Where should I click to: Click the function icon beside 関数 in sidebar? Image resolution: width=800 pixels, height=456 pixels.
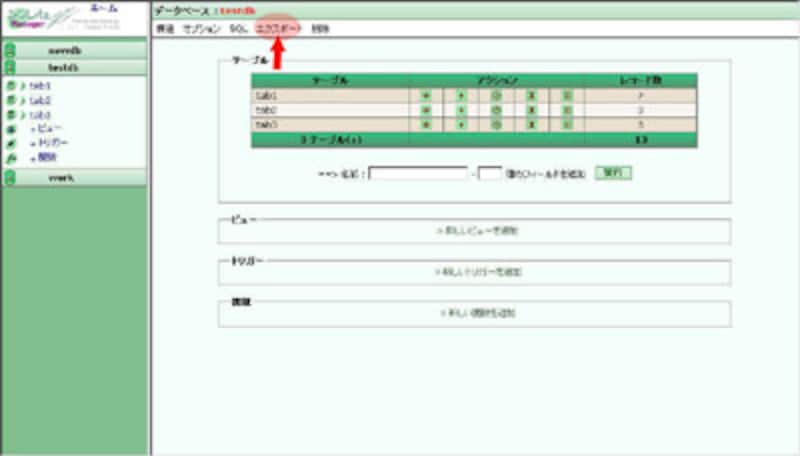point(11,158)
